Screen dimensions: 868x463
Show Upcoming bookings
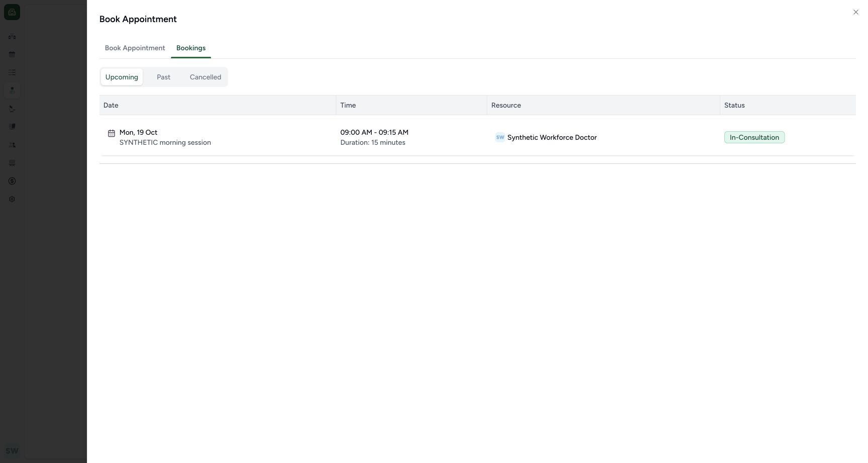(122, 77)
